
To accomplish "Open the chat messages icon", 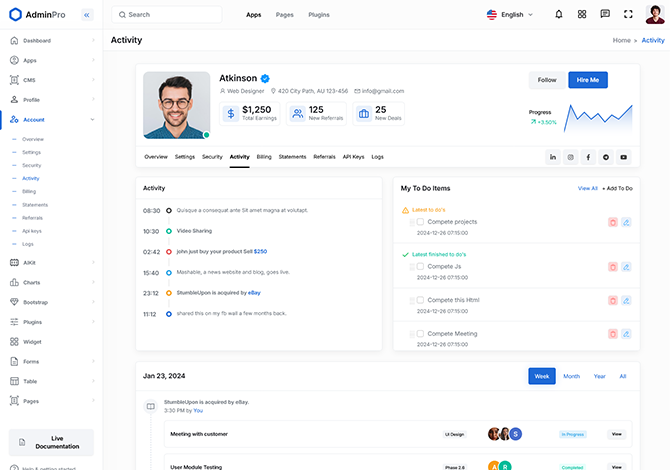I will click(605, 15).
